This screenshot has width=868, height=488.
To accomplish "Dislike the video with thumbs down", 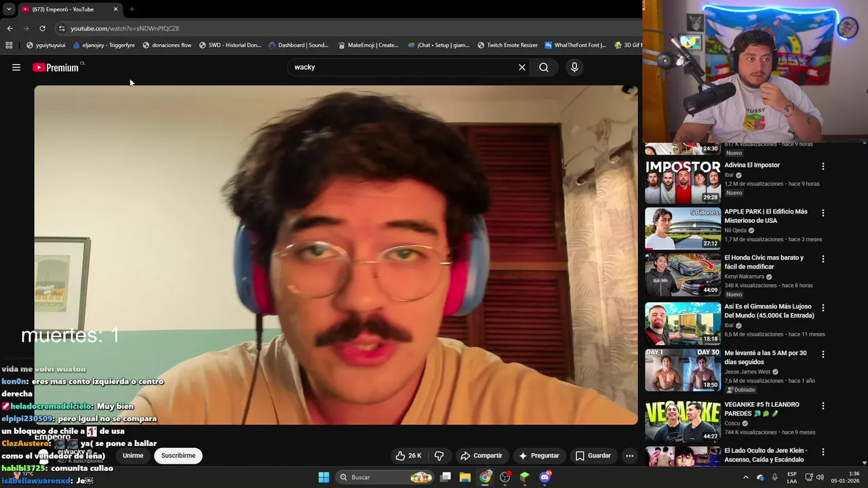I will pos(439,455).
